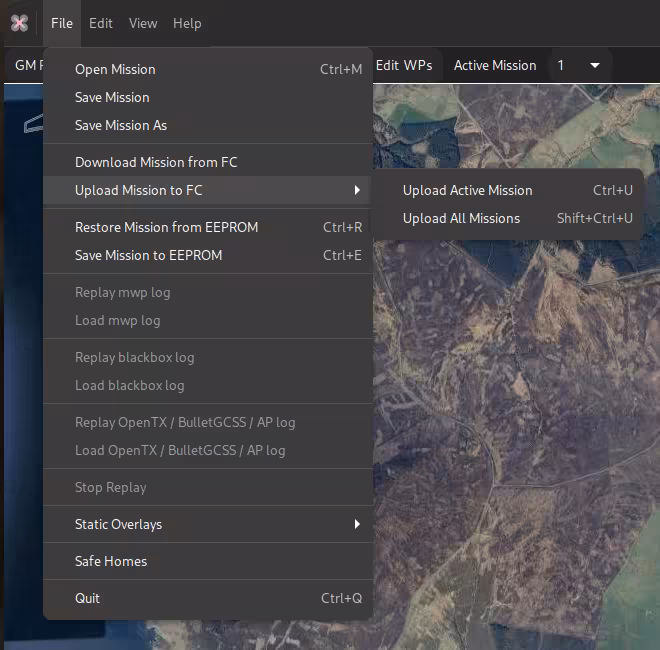This screenshot has width=660, height=650.
Task: Click Replay mwp log entry
Action: pyautogui.click(x=208, y=292)
